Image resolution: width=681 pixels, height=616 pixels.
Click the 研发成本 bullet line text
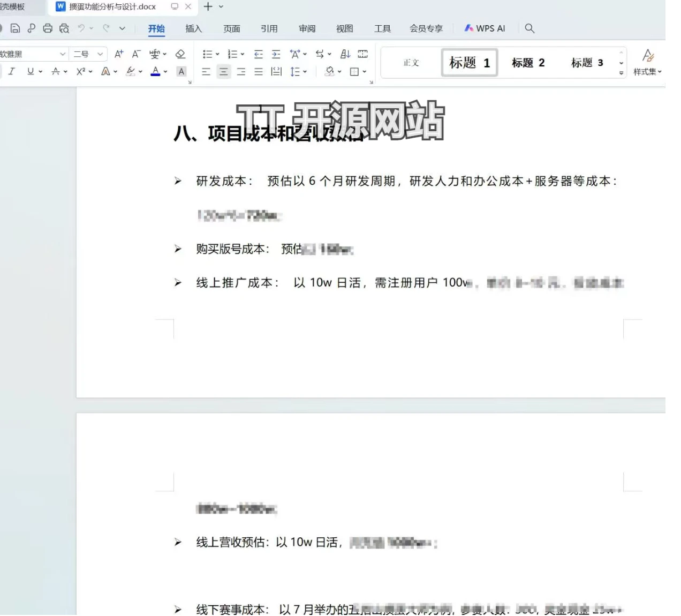click(406, 181)
